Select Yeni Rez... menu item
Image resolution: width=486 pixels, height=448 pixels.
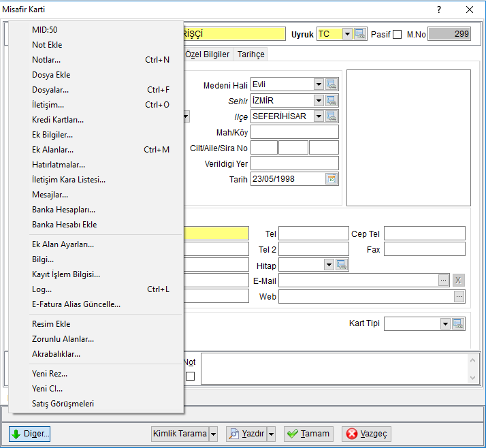point(96,374)
